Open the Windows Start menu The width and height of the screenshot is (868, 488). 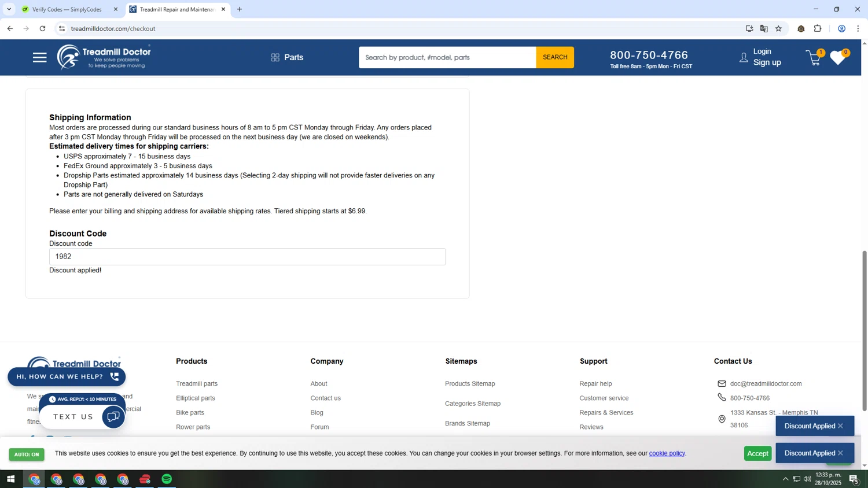[10, 479]
